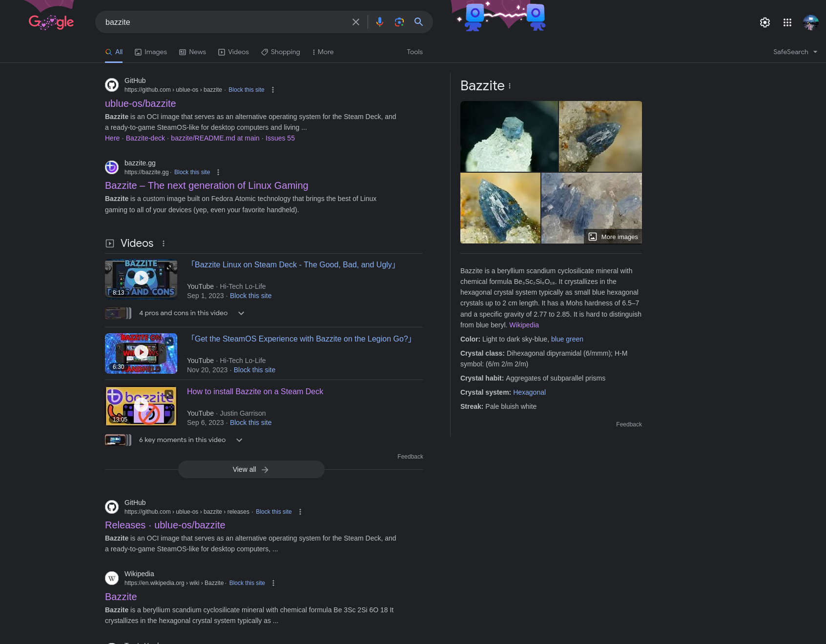Block this site for en.wikipedia.org result

point(247,583)
